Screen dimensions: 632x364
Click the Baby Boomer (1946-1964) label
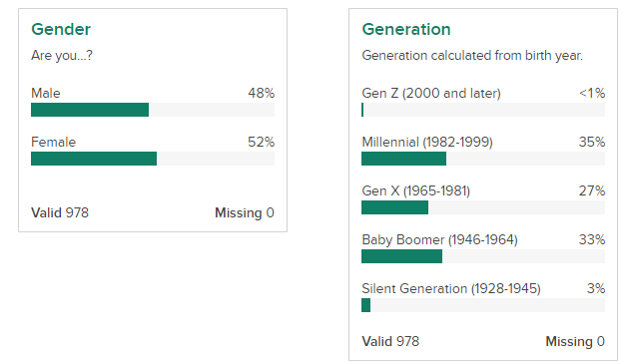coord(439,240)
